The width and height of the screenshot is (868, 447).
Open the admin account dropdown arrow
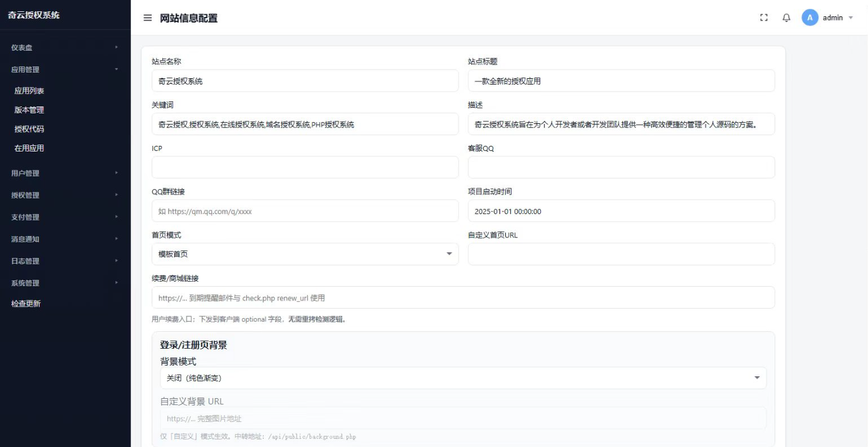(x=851, y=18)
